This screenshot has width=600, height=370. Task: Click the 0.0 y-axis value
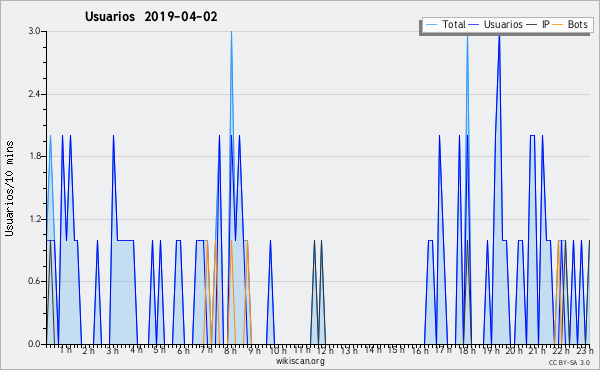tap(34, 344)
